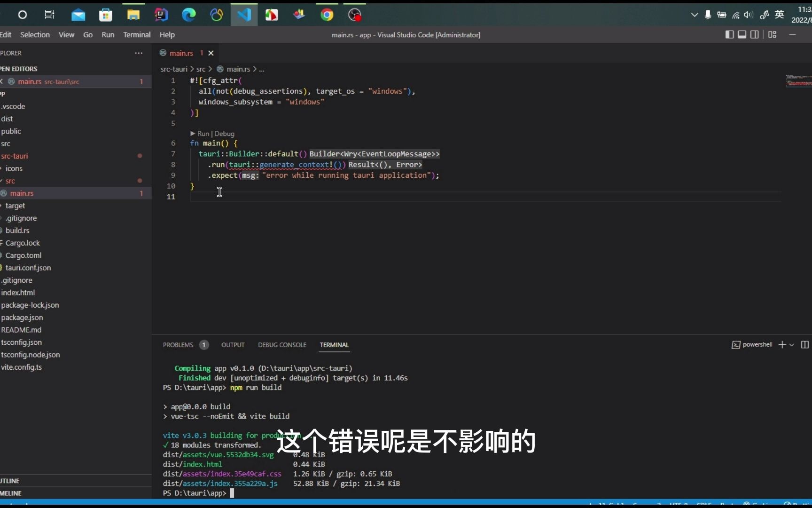812x508 pixels.
Task: Show hidden system tray icons
Action: pyautogui.click(x=694, y=15)
